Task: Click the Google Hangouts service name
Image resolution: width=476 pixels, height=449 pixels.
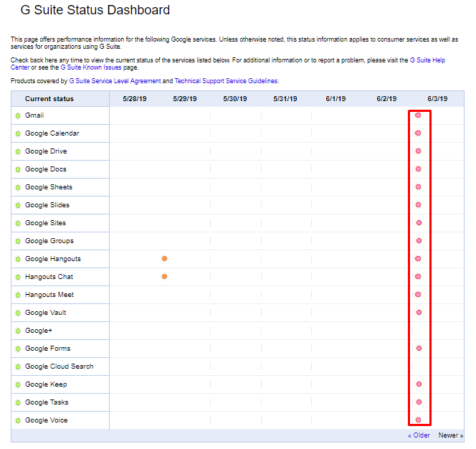Action: point(53,259)
